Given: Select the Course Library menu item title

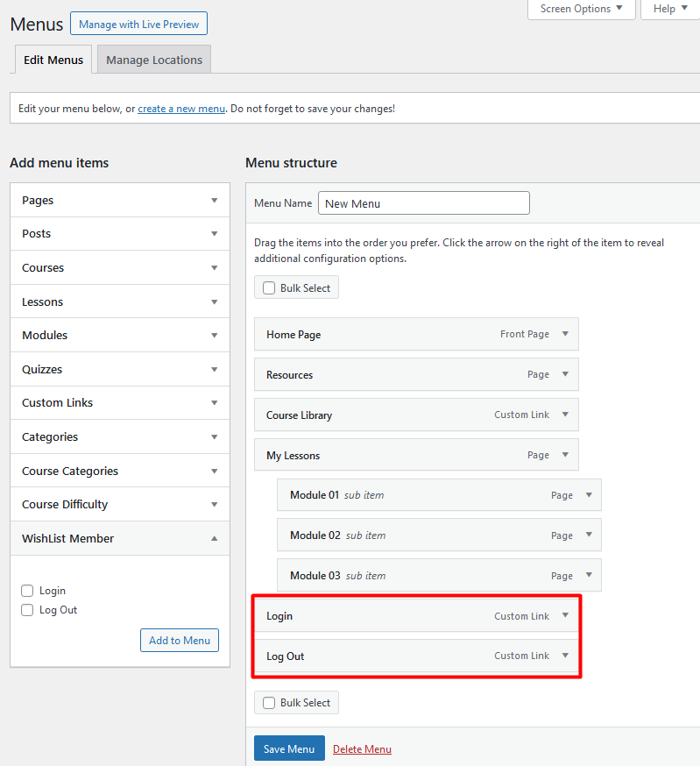Looking at the screenshot, I should click(x=299, y=415).
